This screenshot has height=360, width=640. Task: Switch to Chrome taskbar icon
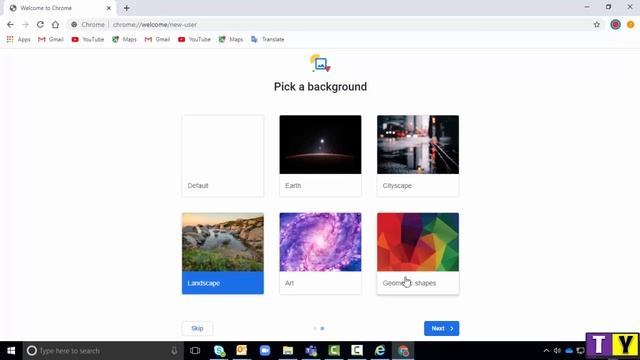[403, 351]
